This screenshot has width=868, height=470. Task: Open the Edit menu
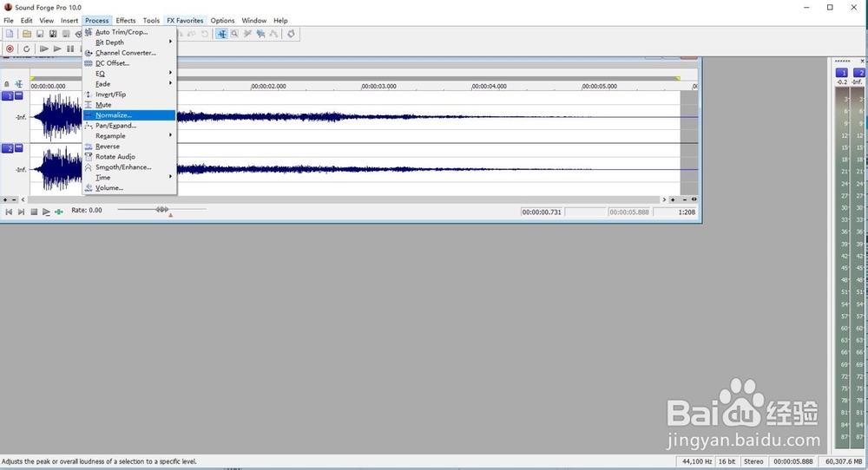[26, 21]
